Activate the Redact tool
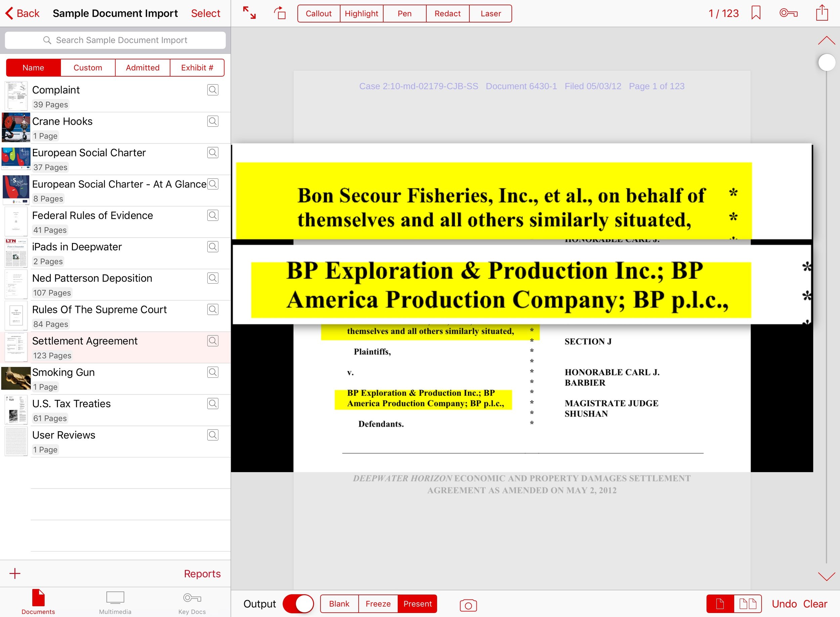The image size is (840, 617). click(x=447, y=13)
